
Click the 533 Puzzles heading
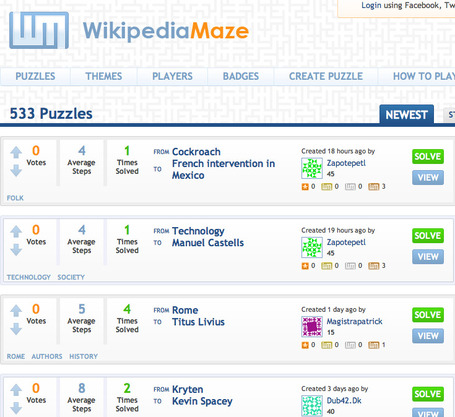point(51,114)
